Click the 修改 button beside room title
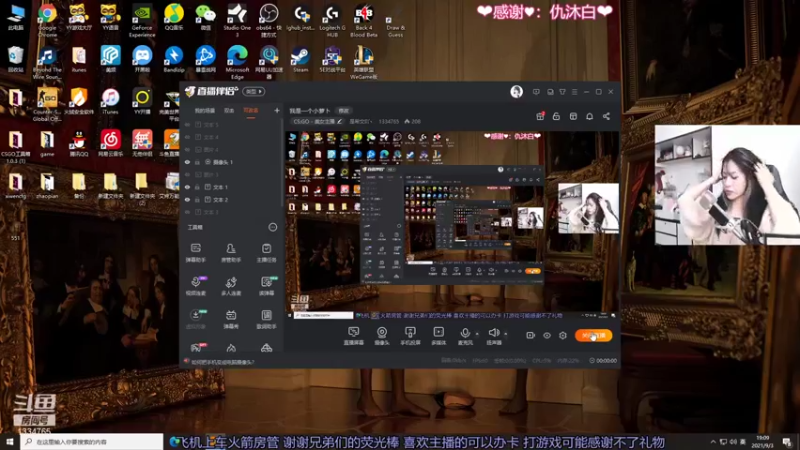The image size is (800, 450). coord(344,111)
